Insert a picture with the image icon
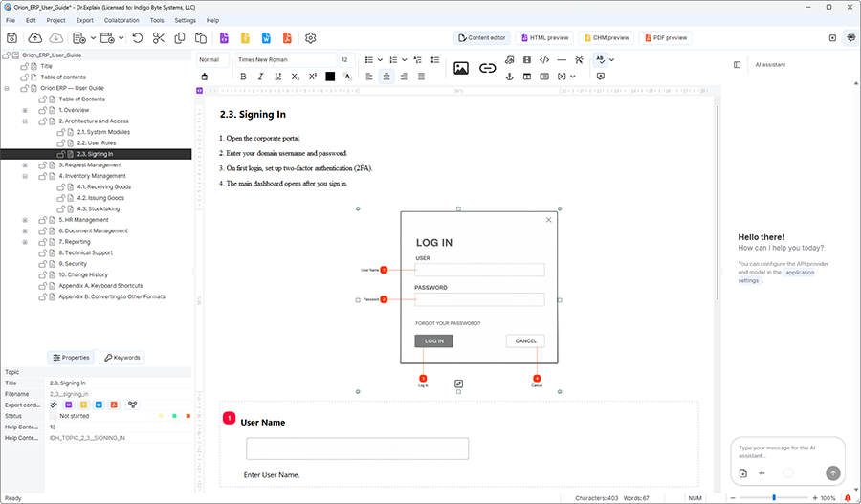 461,68
